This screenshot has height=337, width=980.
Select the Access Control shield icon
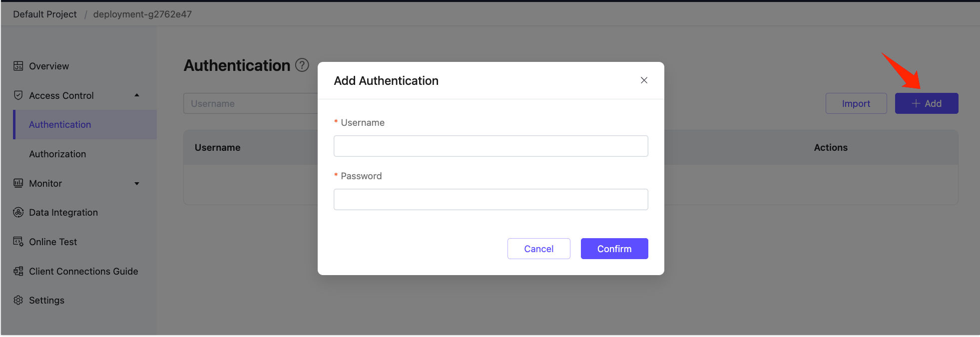click(x=18, y=95)
